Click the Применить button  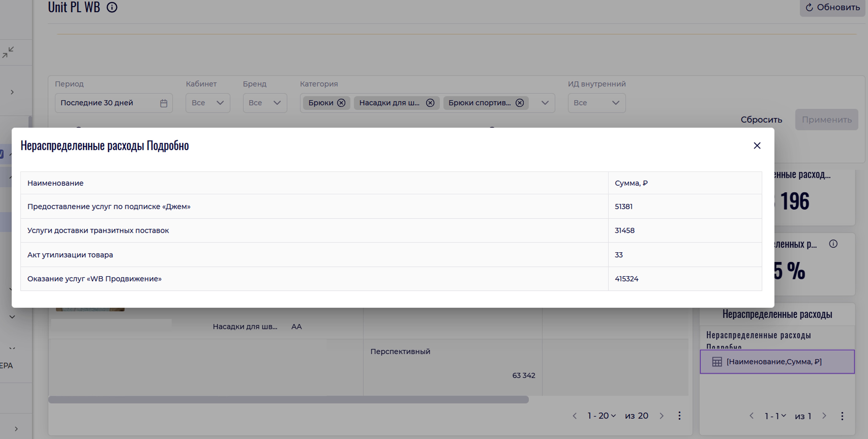coord(827,120)
